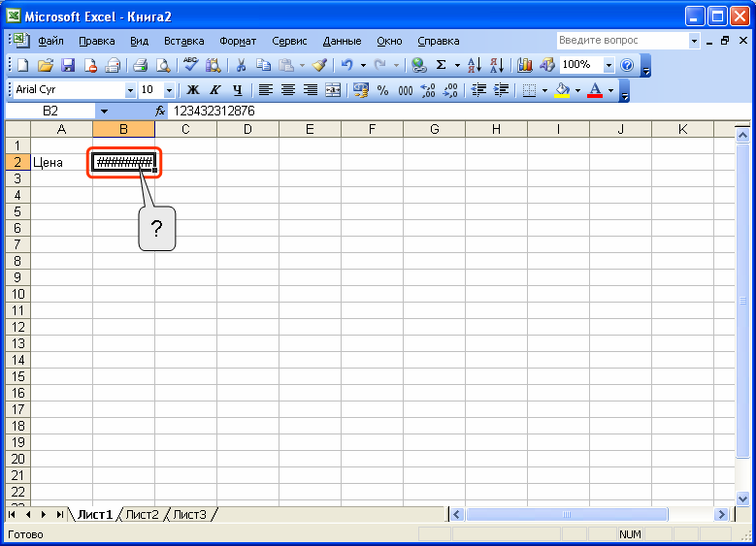Screen dimensions: 756x546
Task: Apply currency number format
Action: click(x=361, y=90)
